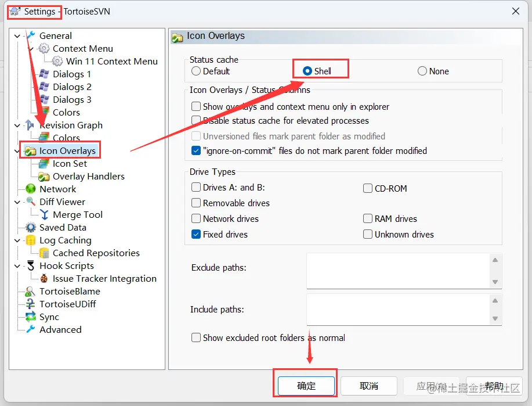532x406 pixels.
Task: Click the TortoiseUDiff icon
Action: coord(31,304)
